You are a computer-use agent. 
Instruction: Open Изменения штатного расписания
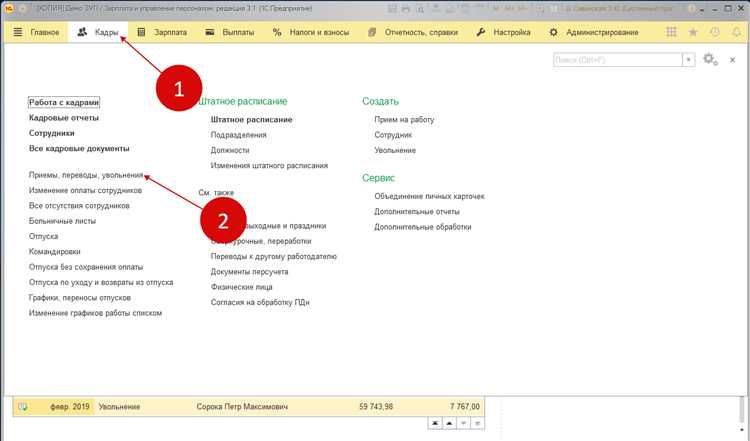[269, 165]
